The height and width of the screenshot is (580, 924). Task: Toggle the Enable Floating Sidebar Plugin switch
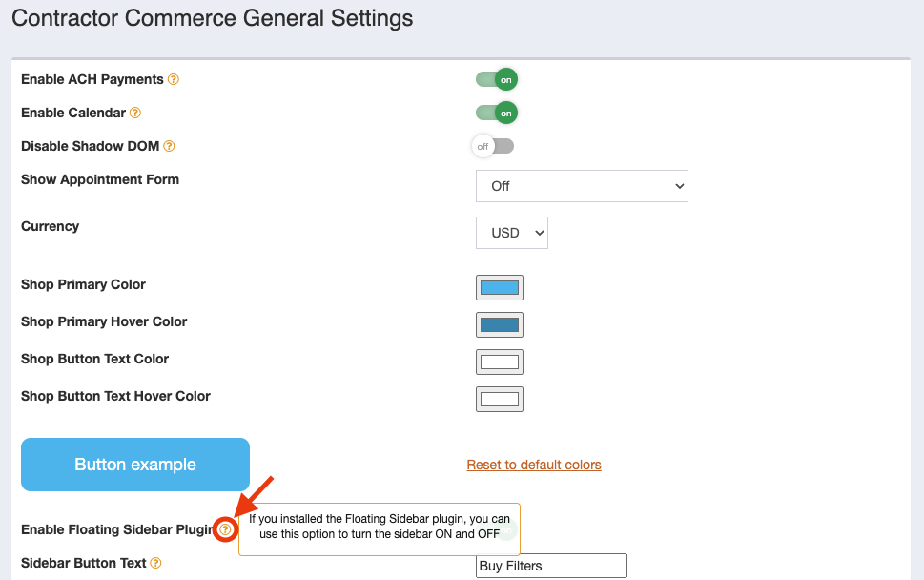click(x=506, y=529)
